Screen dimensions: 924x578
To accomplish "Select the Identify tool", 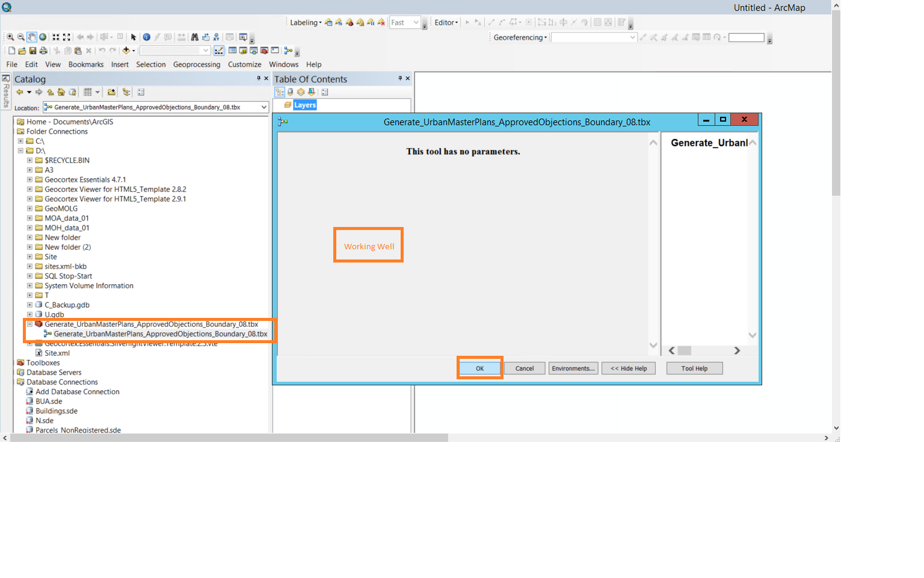I will 146,37.
